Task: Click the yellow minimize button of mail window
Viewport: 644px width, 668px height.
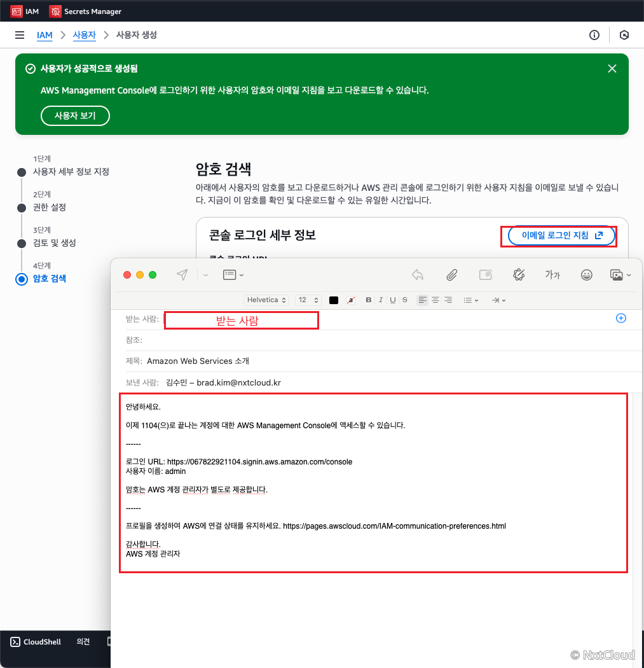Action: coord(140,275)
